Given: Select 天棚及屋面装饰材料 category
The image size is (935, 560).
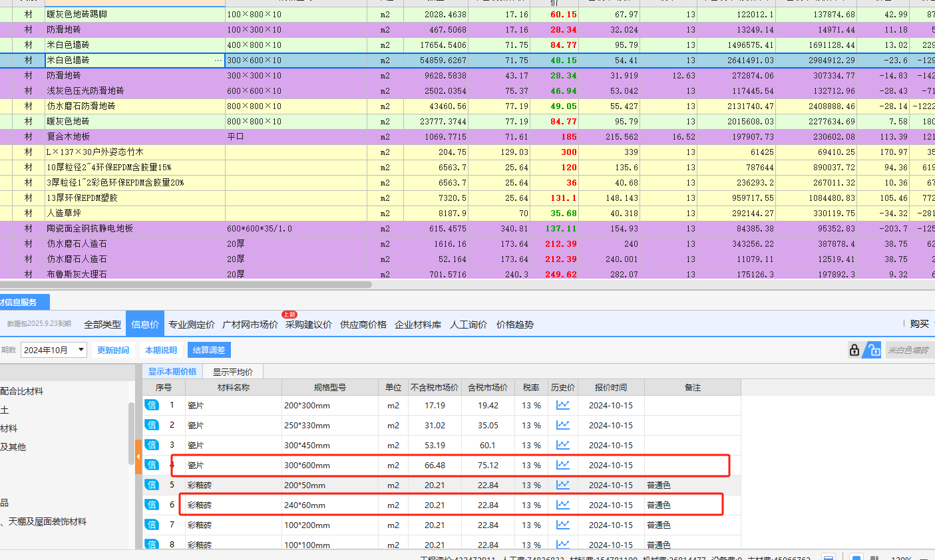Looking at the screenshot, I should [47, 521].
